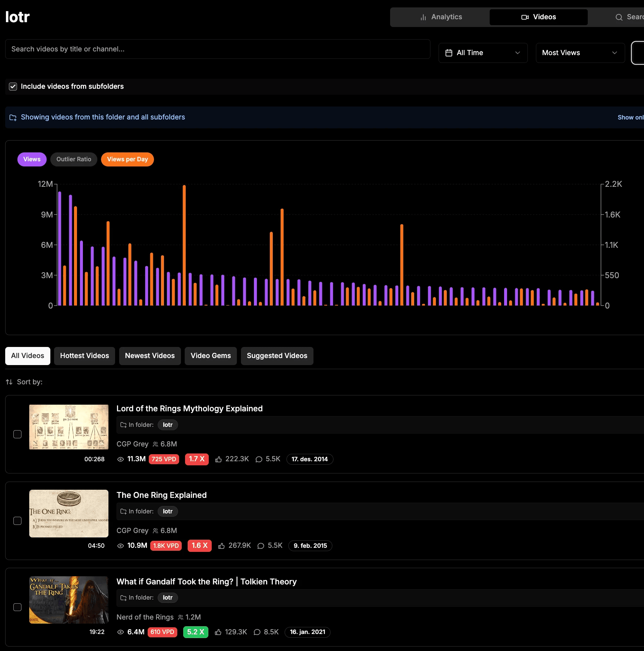Click the 17. des. 2014 date badge
The height and width of the screenshot is (651, 644).
tap(310, 459)
